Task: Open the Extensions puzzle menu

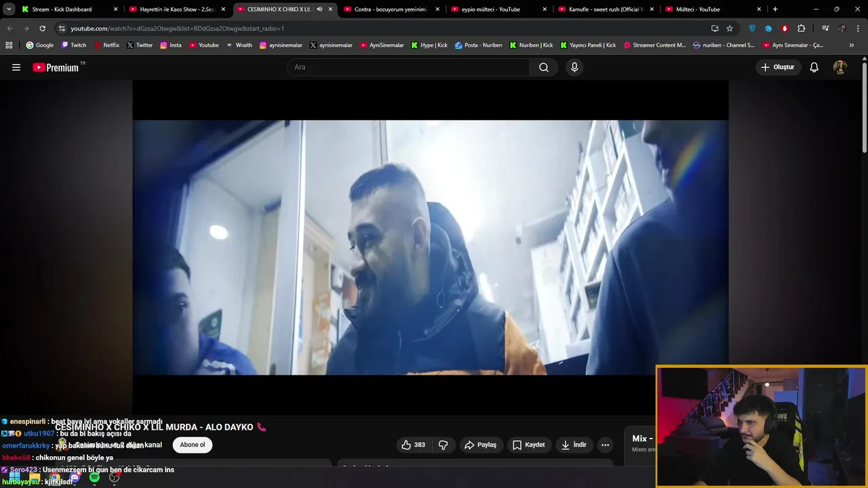Action: tap(802, 28)
